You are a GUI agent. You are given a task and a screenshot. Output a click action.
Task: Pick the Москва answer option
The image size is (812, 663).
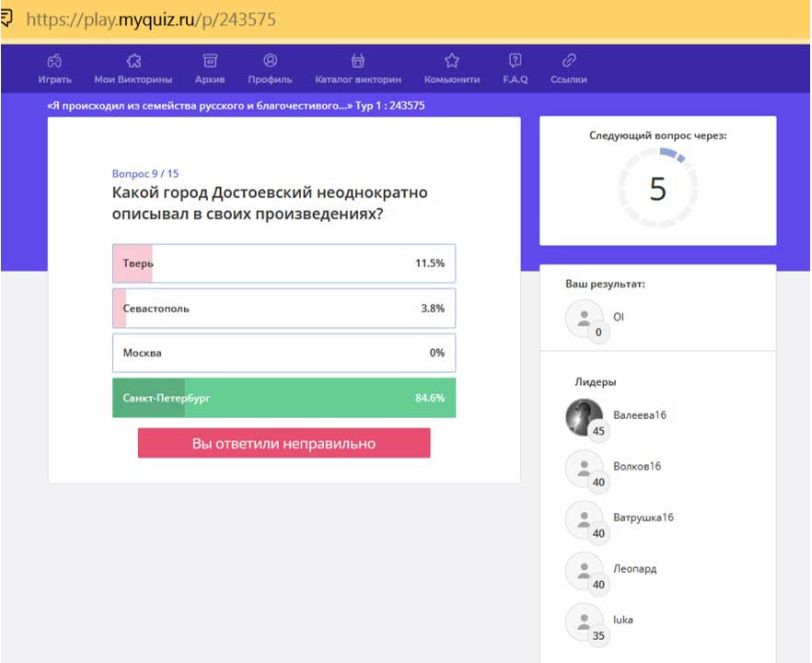pyautogui.click(x=284, y=353)
